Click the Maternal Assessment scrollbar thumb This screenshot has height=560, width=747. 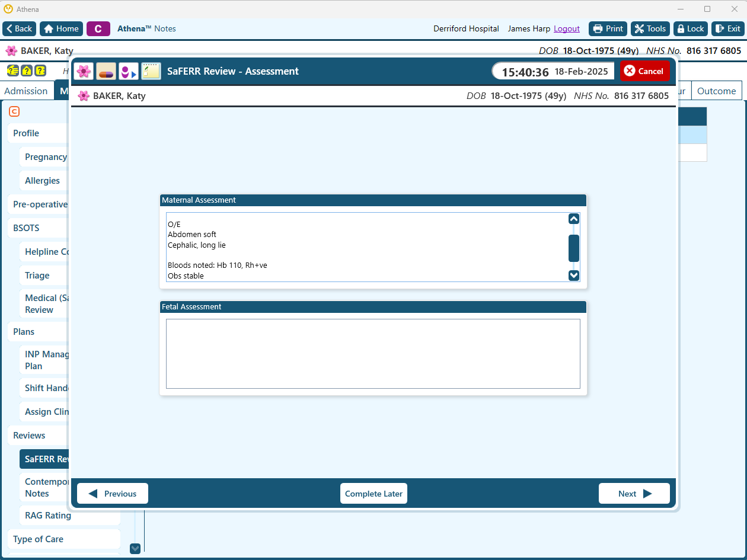click(573, 248)
